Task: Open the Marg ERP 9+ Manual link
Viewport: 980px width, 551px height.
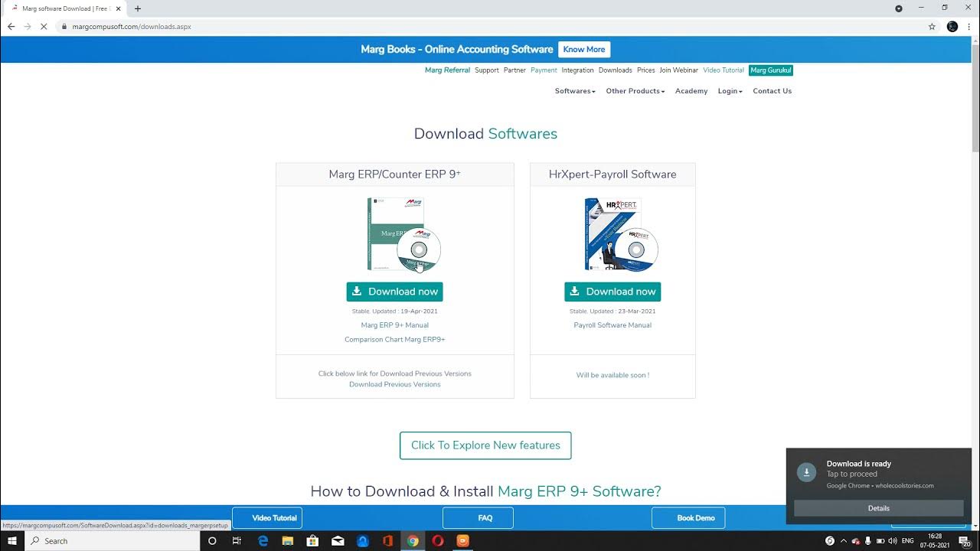Action: [x=395, y=325]
